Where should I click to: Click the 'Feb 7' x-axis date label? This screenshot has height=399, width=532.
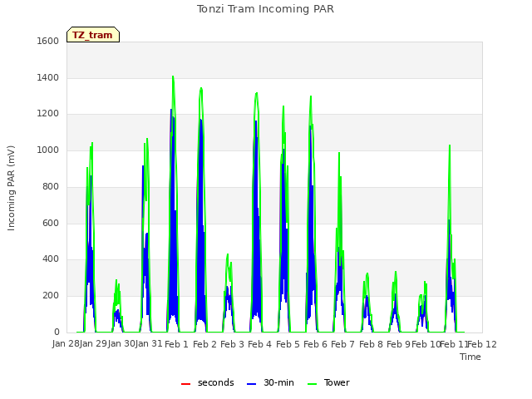click(342, 344)
